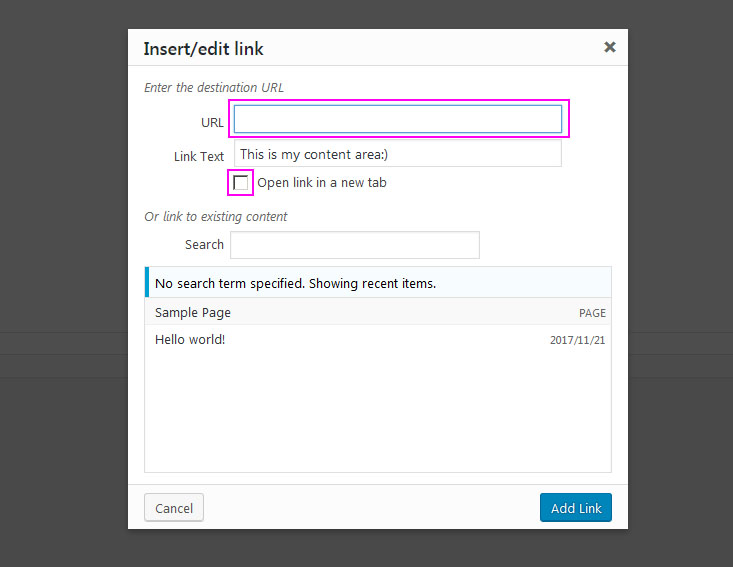Cancel the link dialog

[x=174, y=508]
